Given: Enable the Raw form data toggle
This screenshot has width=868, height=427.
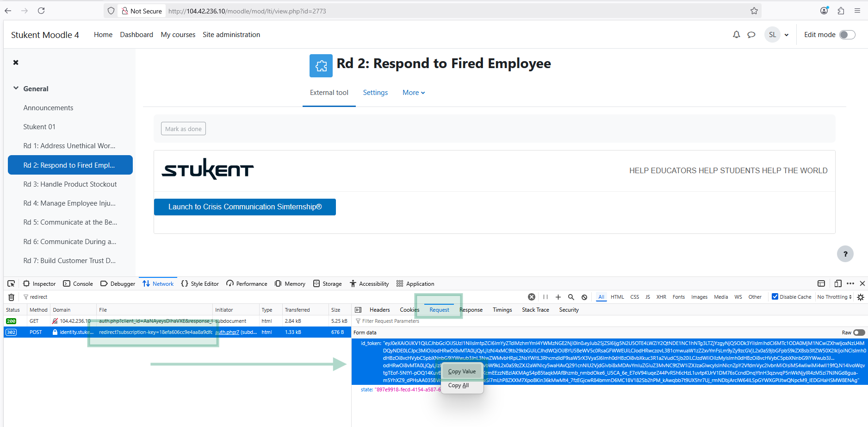Looking at the screenshot, I should (859, 333).
